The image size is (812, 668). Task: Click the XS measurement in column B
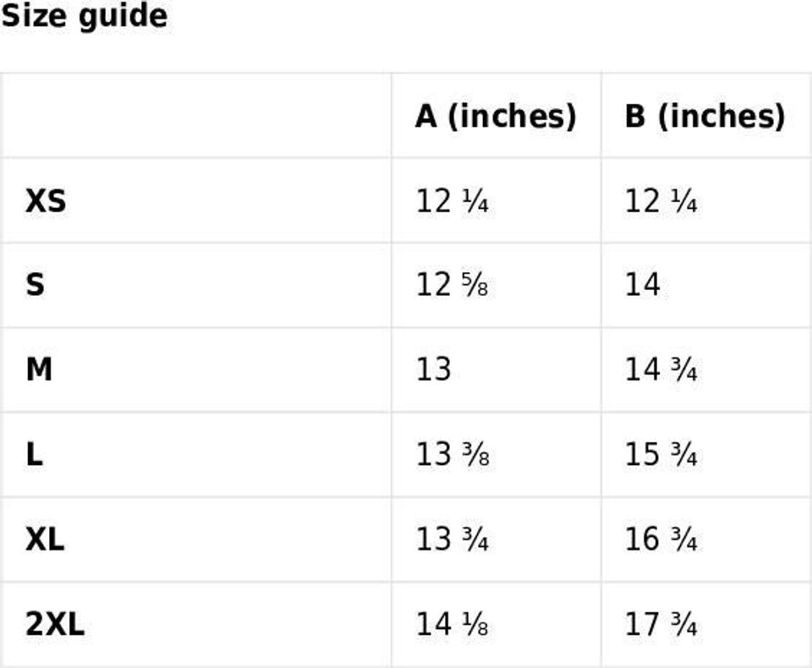pyautogui.click(x=661, y=201)
